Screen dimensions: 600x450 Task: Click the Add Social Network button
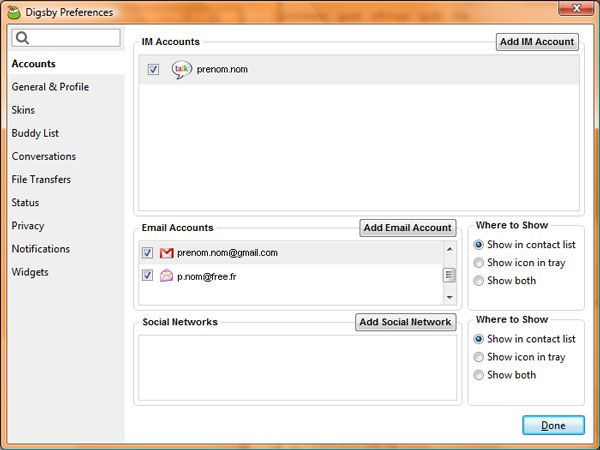pyautogui.click(x=406, y=322)
